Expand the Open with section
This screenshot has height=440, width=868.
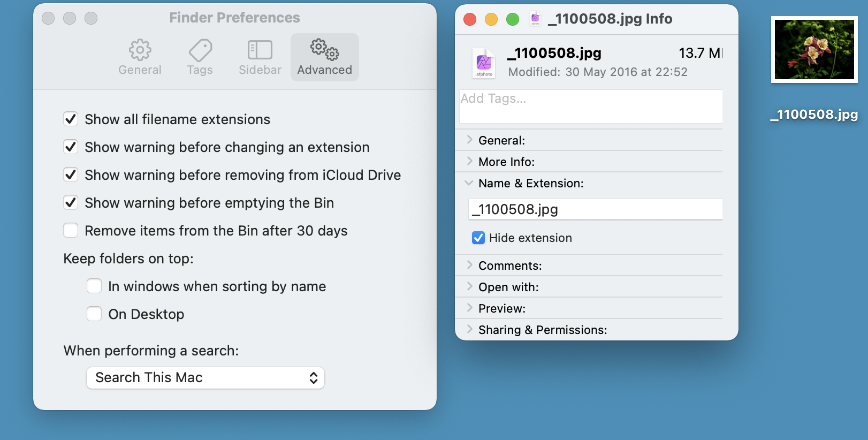(469, 286)
